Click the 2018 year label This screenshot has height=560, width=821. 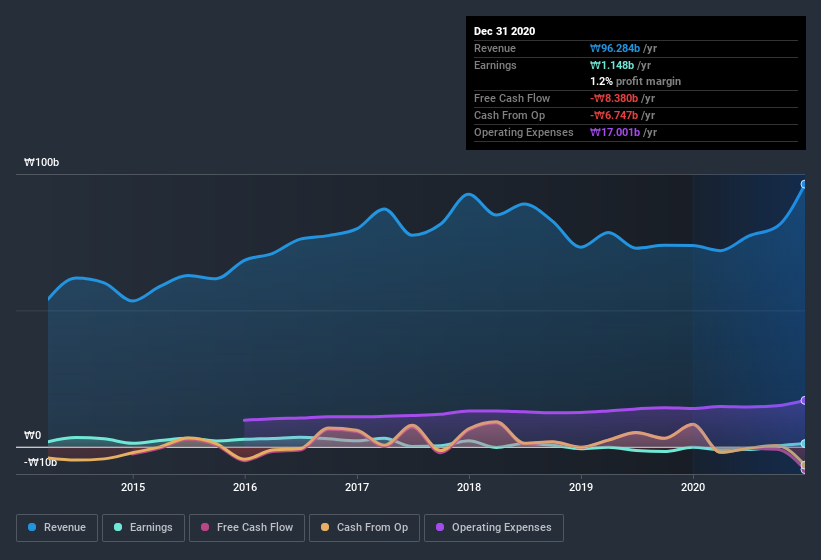click(469, 487)
